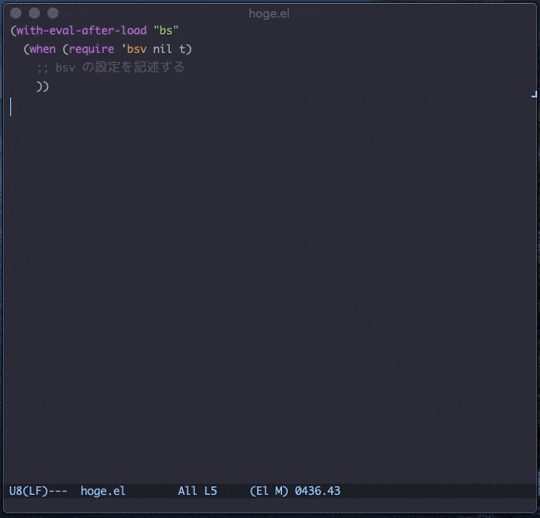The image size is (540, 518).
Task: Click the zoom window button
Action: 53,13
